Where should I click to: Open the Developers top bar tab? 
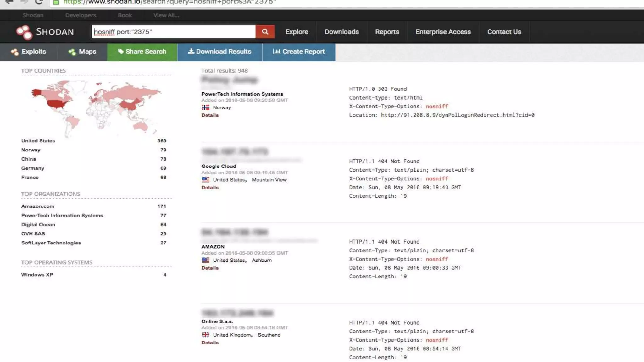tap(80, 15)
